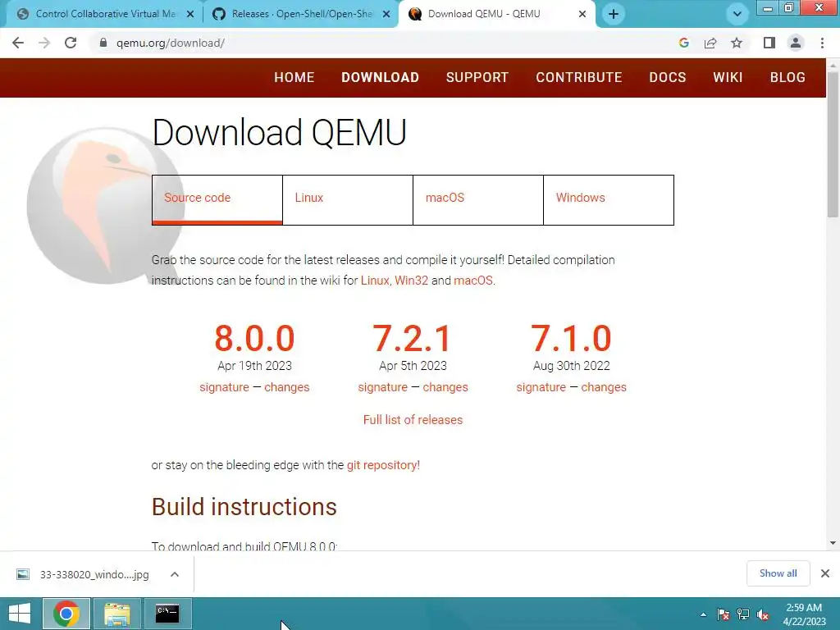Select the Source code tab

(217, 200)
